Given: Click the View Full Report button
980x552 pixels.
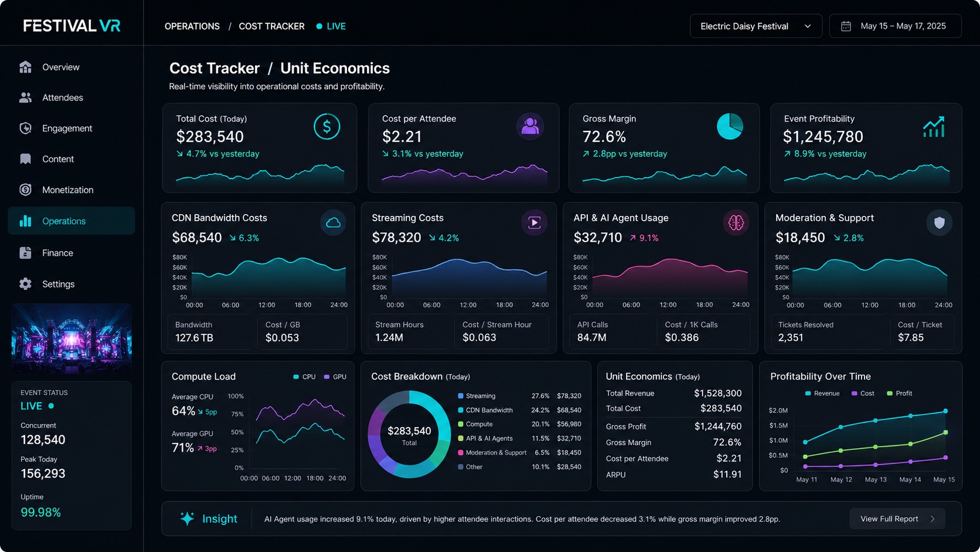Looking at the screenshot, I should 897,519.
